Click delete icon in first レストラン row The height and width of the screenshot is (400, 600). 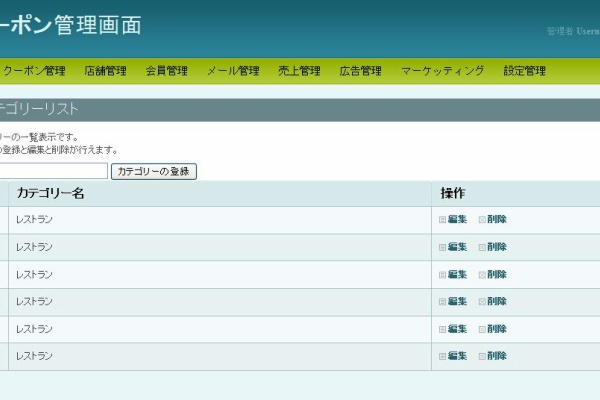(482, 220)
